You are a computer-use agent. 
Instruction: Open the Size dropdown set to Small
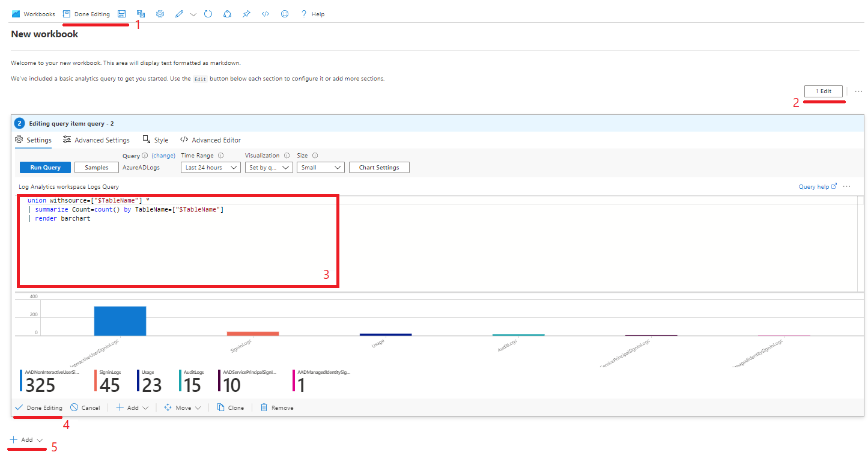320,168
